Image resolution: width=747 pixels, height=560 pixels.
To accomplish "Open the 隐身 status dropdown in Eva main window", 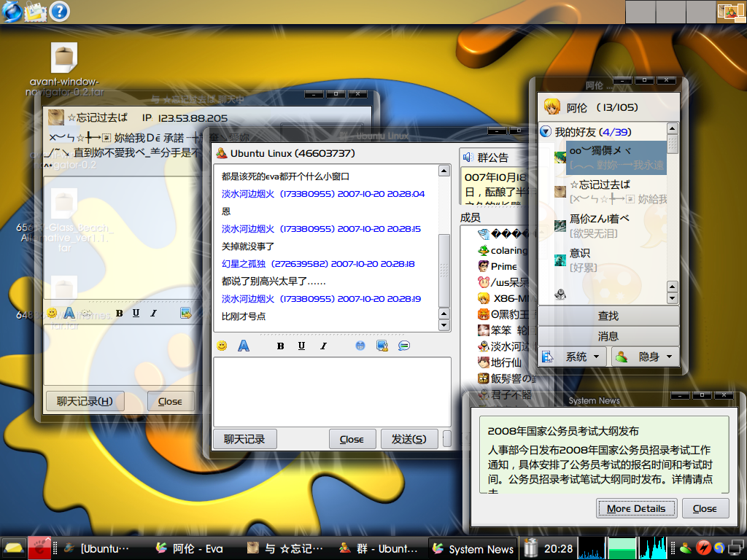I will (x=645, y=357).
